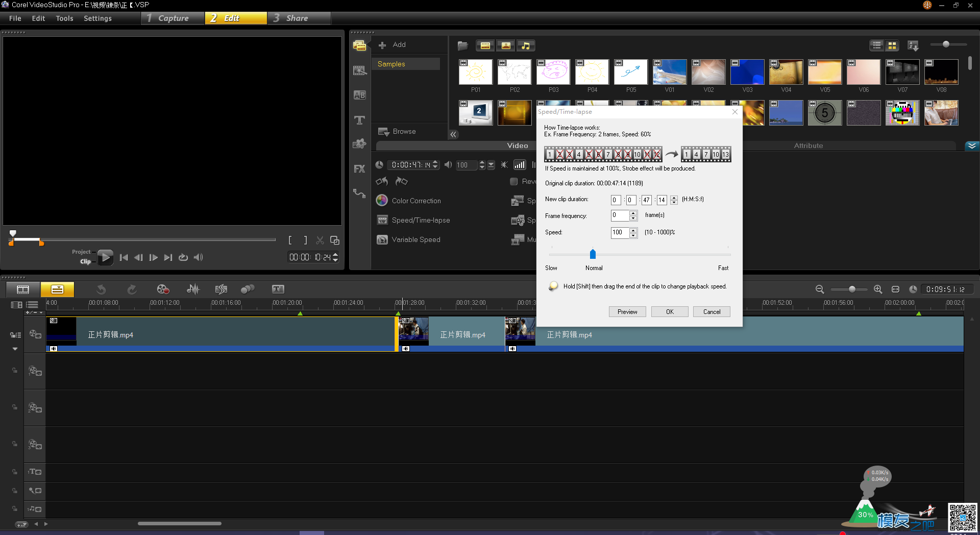Zoom in the timeline
980x535 pixels.
(x=878, y=289)
